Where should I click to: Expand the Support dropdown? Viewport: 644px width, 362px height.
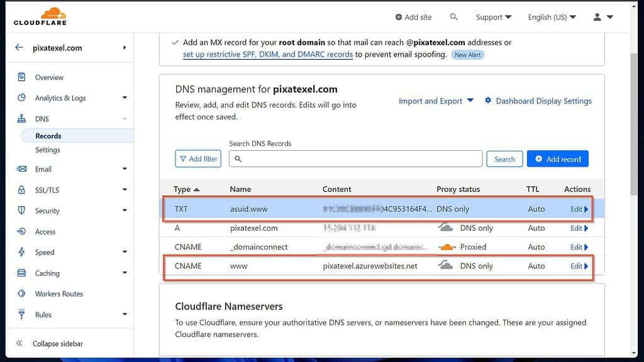[x=494, y=17]
